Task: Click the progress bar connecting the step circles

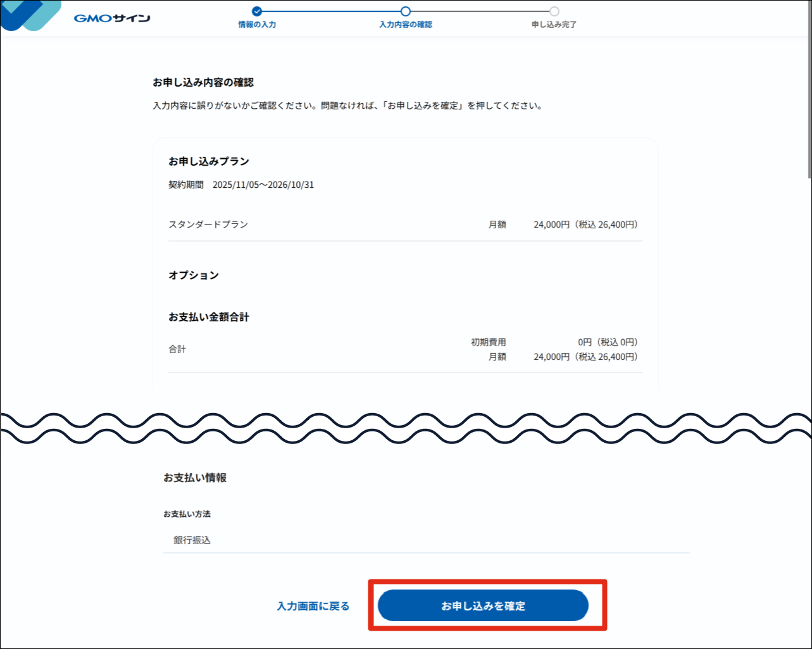Action: [x=329, y=11]
